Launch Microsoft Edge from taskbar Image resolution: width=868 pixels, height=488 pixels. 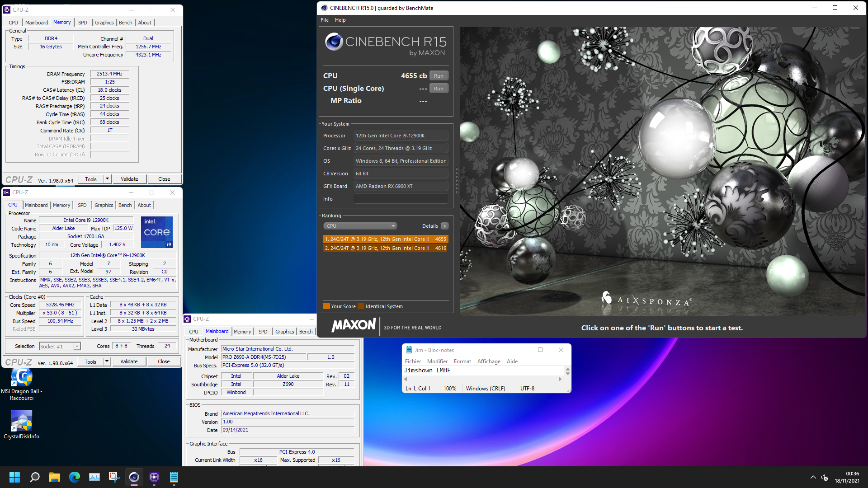tap(75, 477)
